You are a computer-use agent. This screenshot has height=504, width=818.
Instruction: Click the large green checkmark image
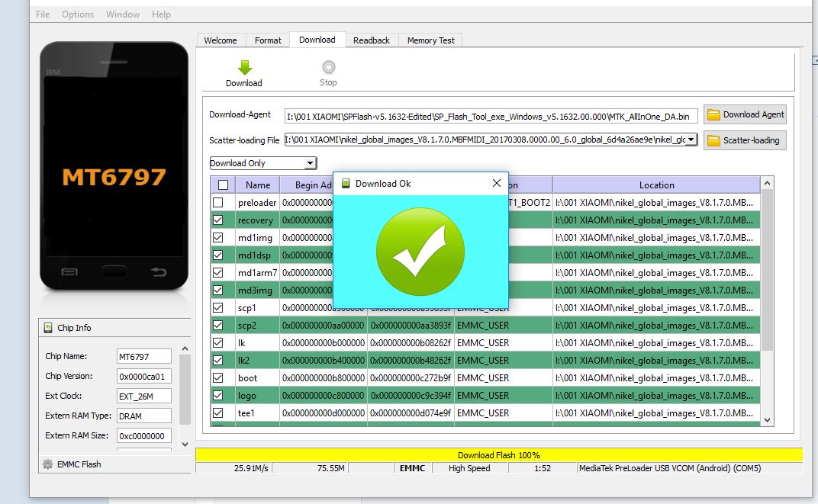(420, 251)
